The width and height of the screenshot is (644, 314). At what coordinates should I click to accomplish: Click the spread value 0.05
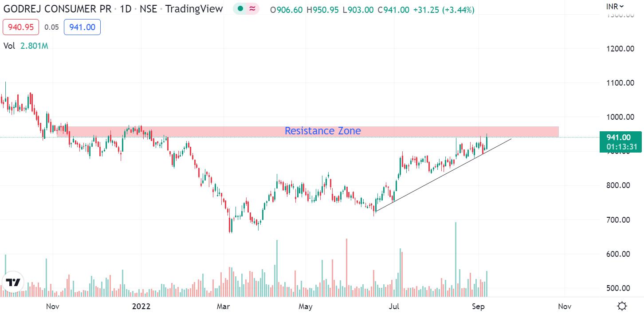[x=51, y=27]
